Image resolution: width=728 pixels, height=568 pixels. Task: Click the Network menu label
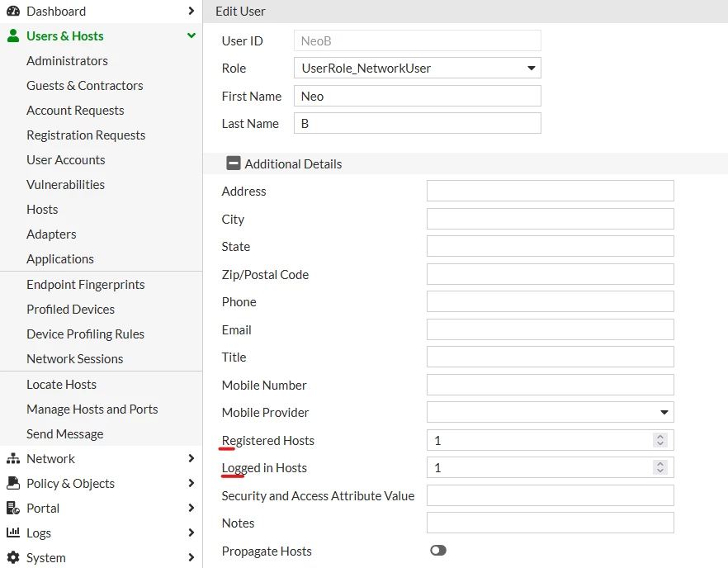click(x=50, y=459)
